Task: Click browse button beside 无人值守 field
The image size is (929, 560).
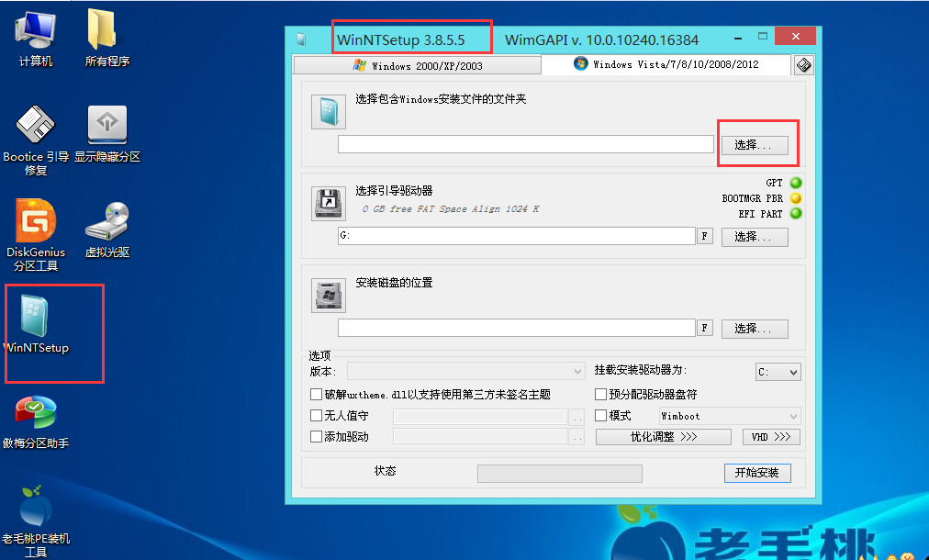Action: 576,417
